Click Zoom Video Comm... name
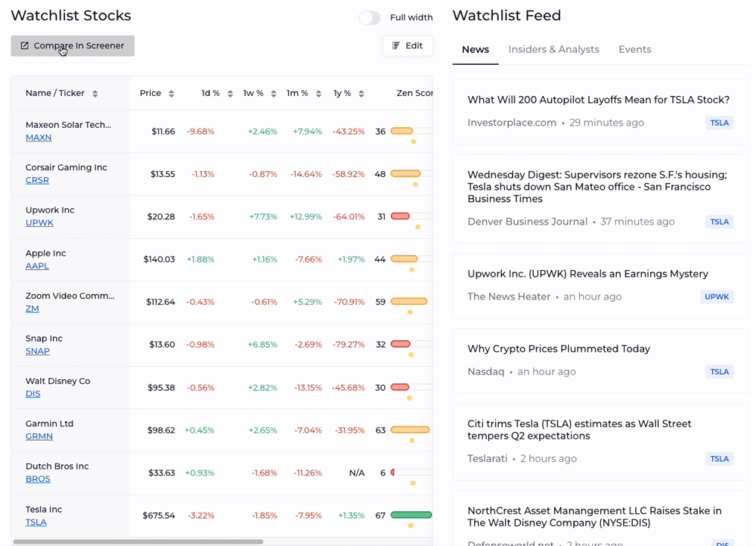Viewport: 756px width, 546px height. click(70, 296)
